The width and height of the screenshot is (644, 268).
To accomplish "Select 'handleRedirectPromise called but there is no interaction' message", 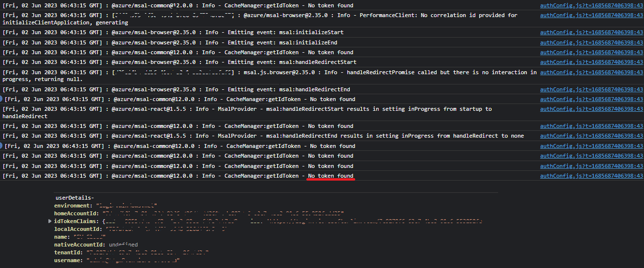I will [269, 76].
